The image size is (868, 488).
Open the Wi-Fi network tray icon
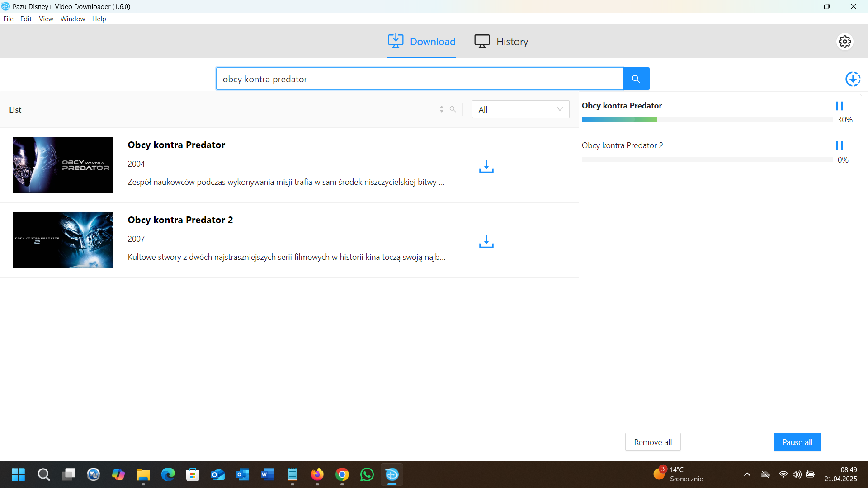[783, 474]
